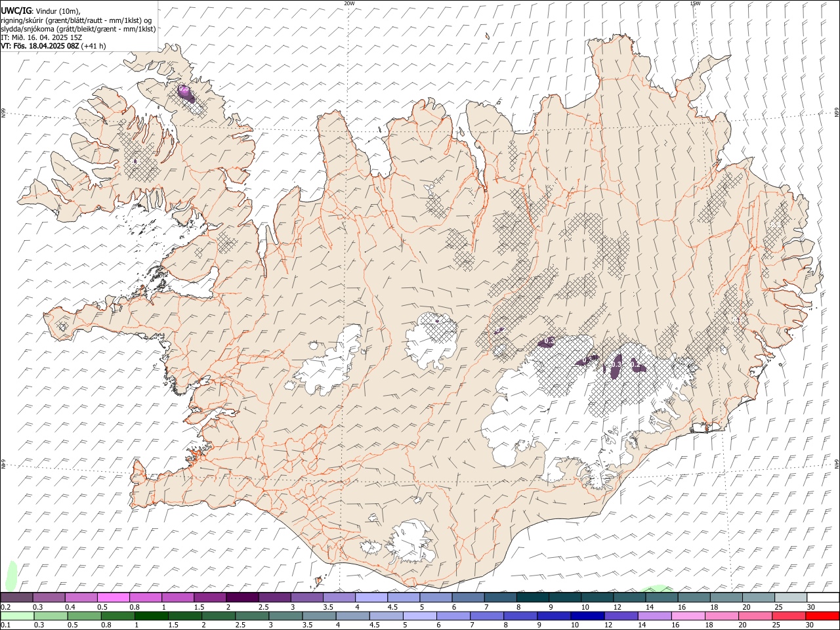Pick the darkest green lower swatch starting at 1
The width and height of the screenshot is (840, 630).
(x=152, y=616)
